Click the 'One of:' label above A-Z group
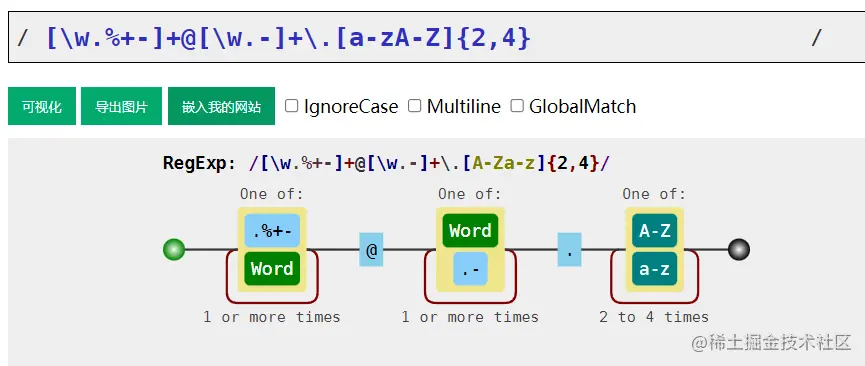The height and width of the screenshot is (366, 865). click(654, 194)
